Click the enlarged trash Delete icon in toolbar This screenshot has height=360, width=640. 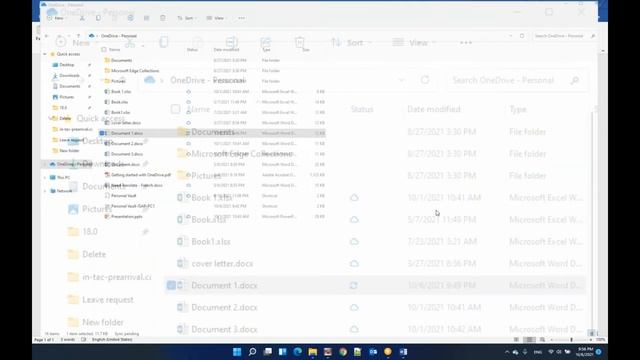coord(300,42)
